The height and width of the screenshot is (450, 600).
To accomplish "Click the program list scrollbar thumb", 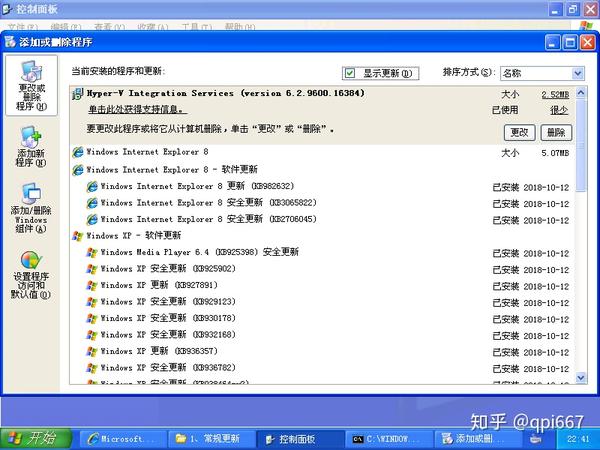I will pyautogui.click(x=581, y=145).
